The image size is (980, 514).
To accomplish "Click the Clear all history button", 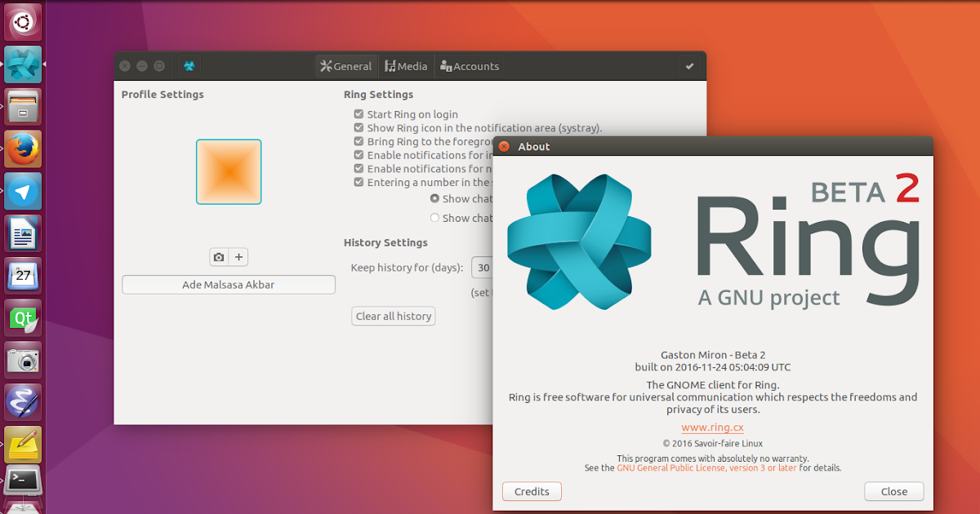I will pyautogui.click(x=393, y=316).
